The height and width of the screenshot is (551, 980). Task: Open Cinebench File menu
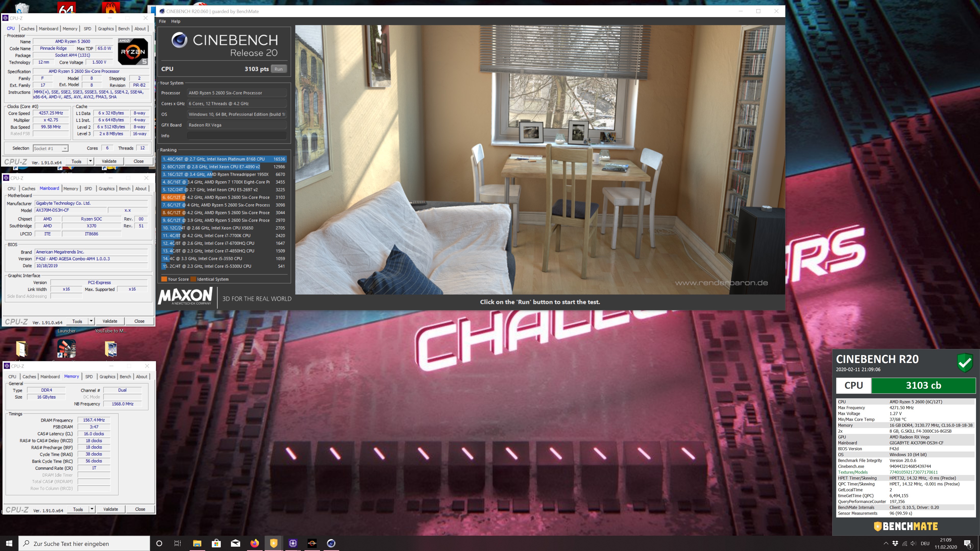point(163,21)
